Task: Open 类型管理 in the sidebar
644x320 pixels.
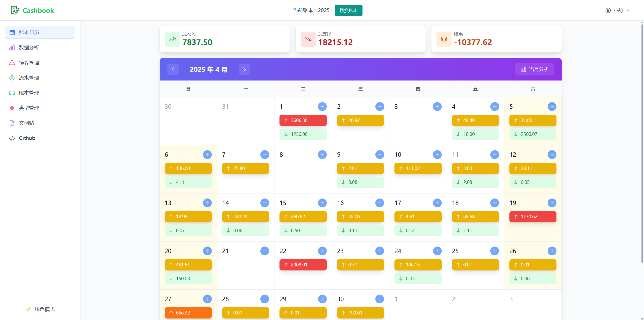Action: 40,108
